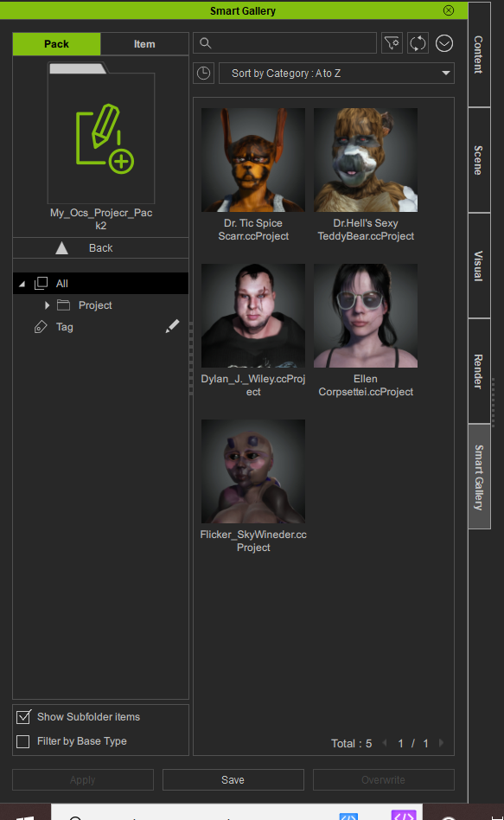Open the Visual side tab
This screenshot has height=820, width=504.
pos(479,266)
